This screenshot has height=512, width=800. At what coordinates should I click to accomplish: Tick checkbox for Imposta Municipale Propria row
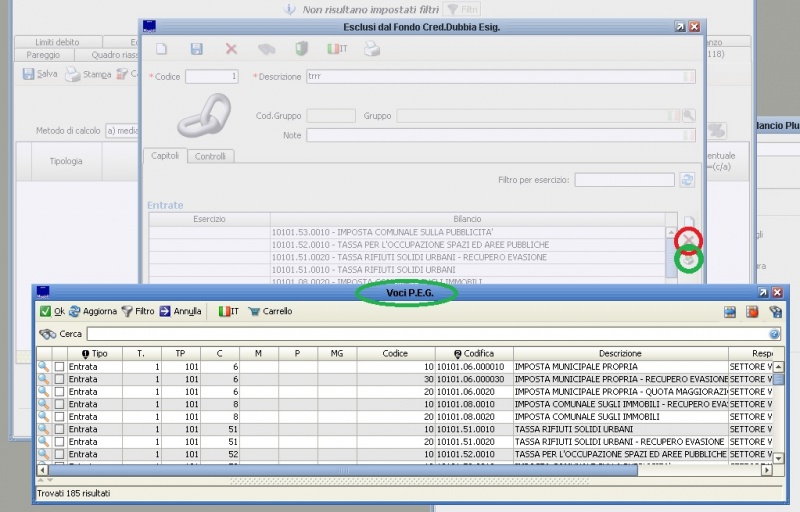coord(59,367)
